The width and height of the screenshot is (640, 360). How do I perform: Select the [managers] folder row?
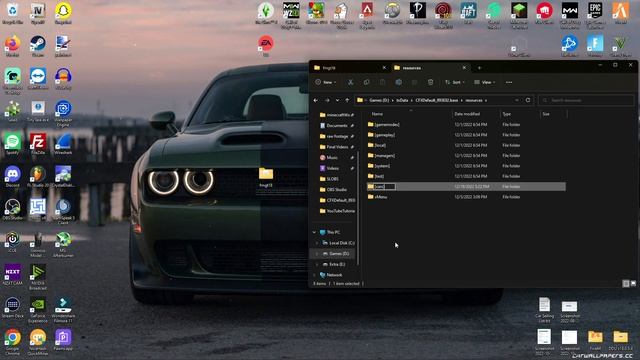[x=466, y=156]
